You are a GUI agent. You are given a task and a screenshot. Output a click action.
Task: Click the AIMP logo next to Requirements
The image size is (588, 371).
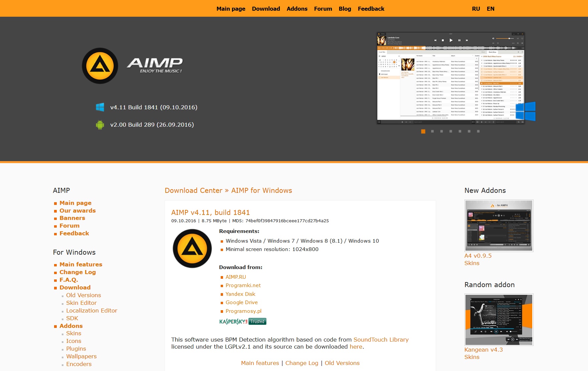click(192, 248)
